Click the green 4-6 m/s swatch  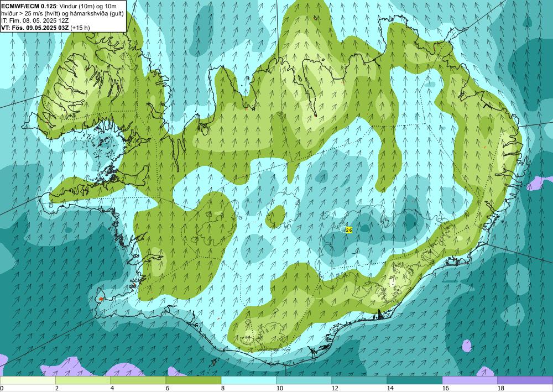pos(138,380)
